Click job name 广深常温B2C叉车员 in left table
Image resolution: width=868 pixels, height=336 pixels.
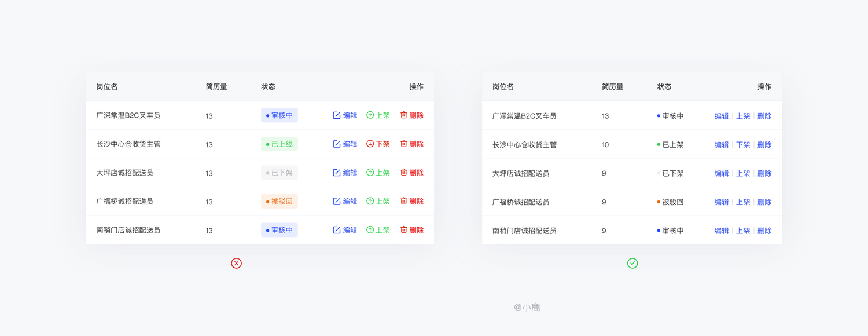pos(128,115)
